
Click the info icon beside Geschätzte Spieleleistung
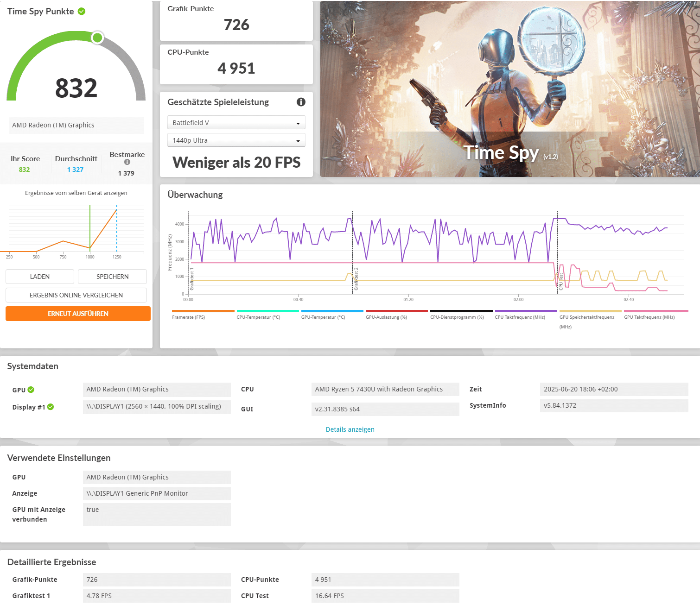tap(301, 102)
